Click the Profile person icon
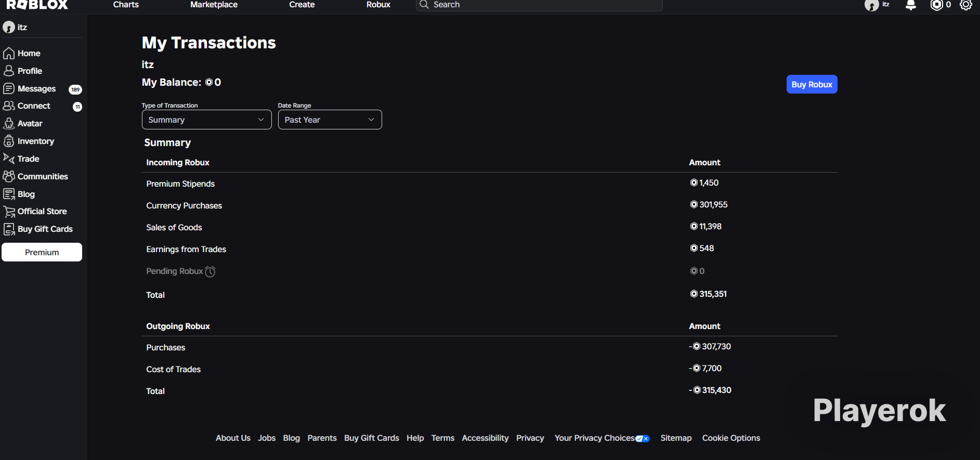 click(9, 71)
